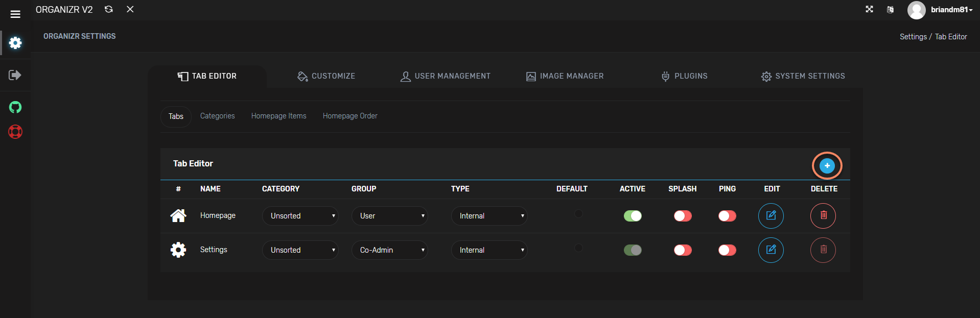Click the NAME column header

[x=211, y=189]
